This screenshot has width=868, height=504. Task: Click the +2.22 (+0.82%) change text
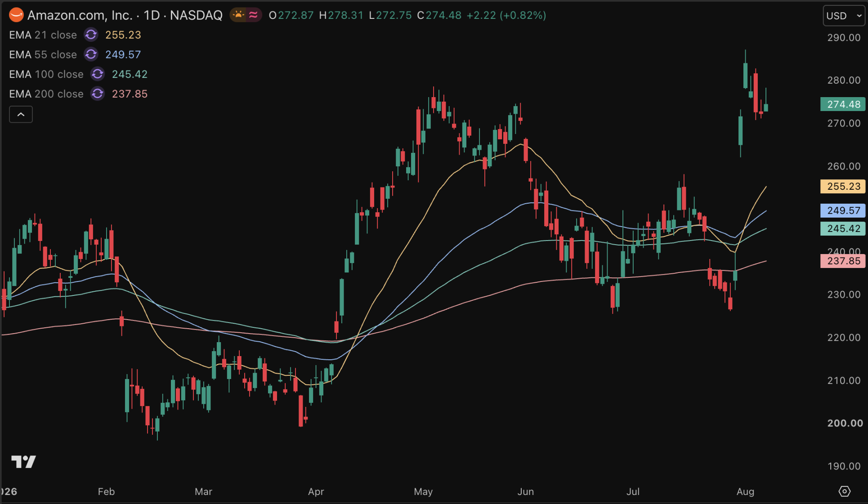click(506, 15)
